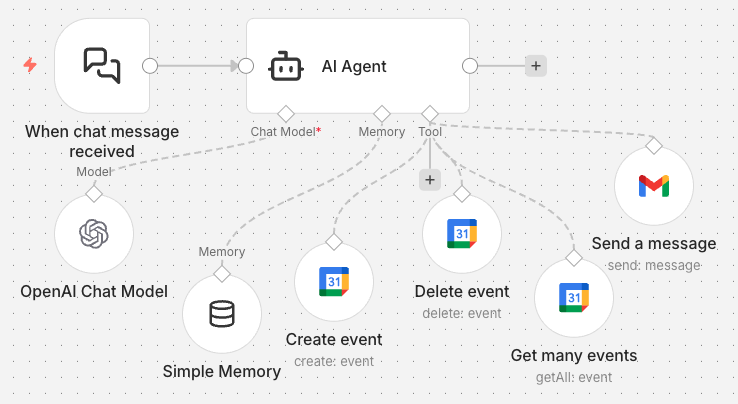
Task: Click the Chat Model diamond connector
Action: pos(285,112)
